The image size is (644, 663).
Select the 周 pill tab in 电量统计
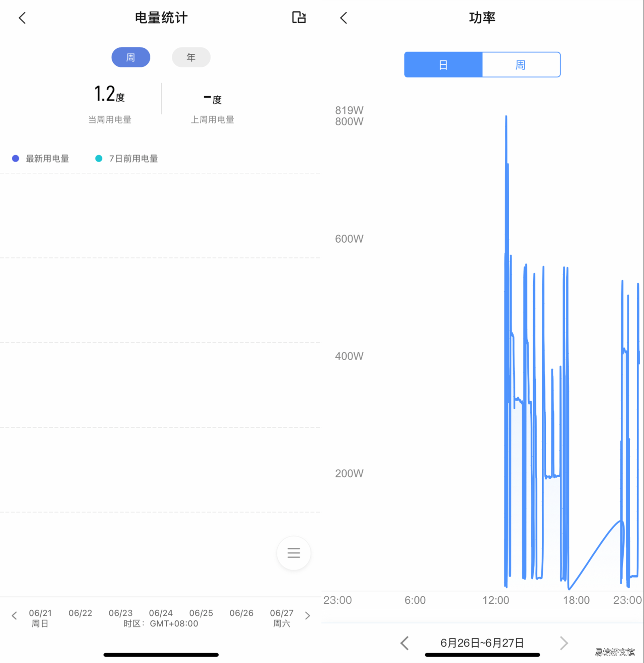click(130, 57)
